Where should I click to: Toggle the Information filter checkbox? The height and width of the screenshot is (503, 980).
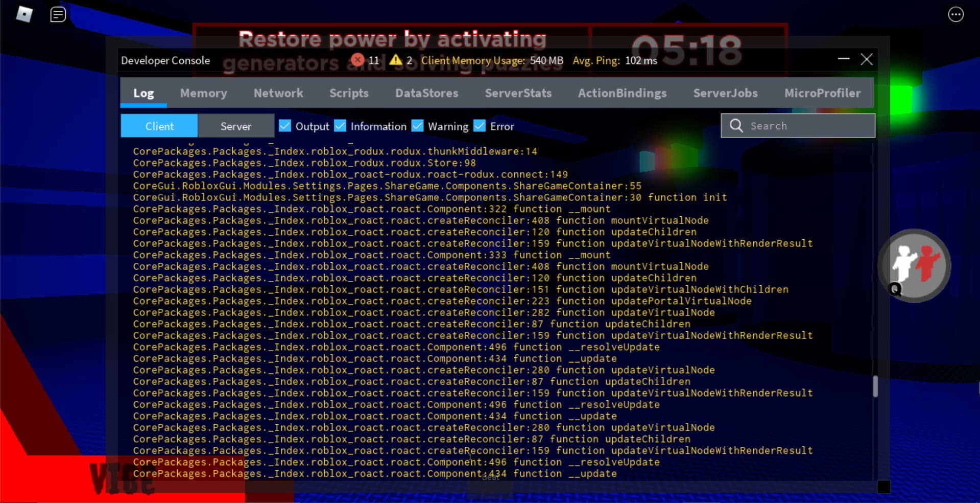(340, 126)
